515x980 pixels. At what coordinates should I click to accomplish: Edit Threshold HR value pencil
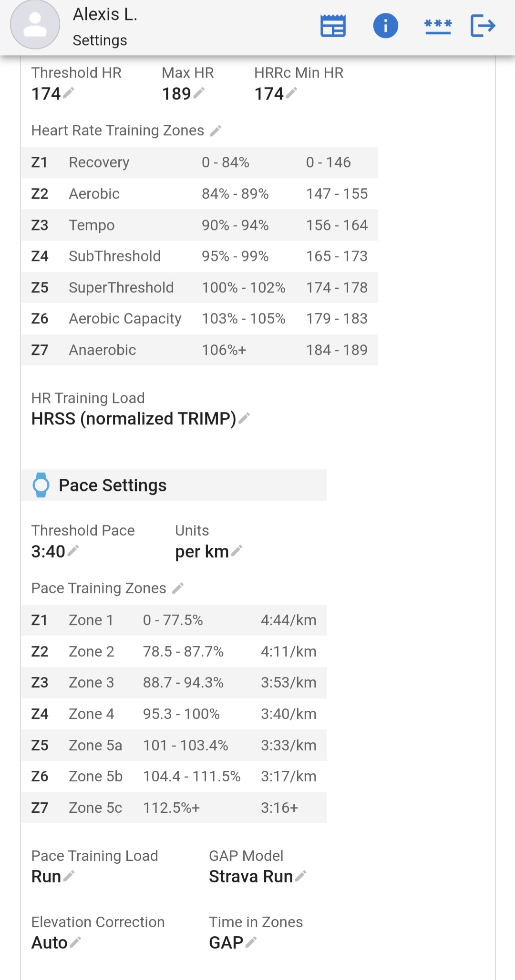point(69,93)
